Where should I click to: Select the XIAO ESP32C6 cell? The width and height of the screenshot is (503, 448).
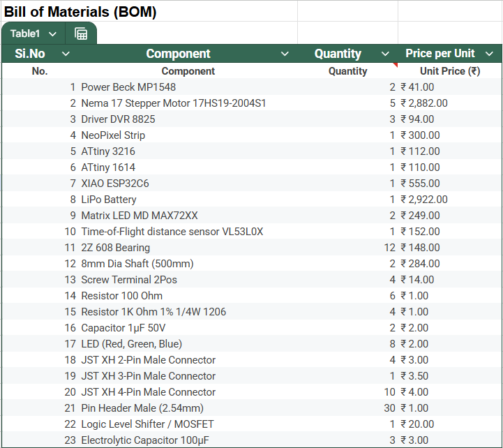[188, 184]
